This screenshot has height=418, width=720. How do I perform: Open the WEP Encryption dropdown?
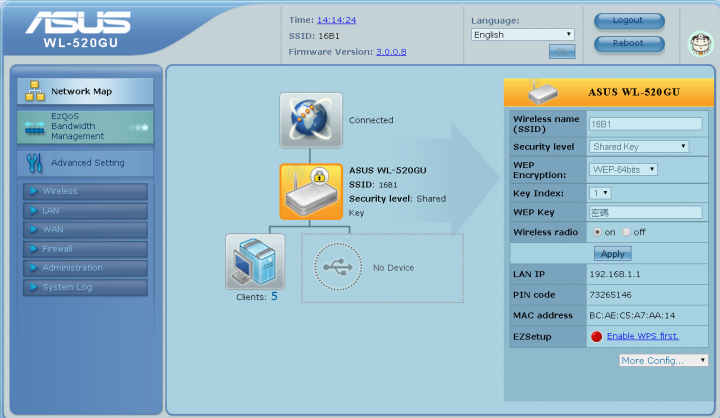(x=623, y=169)
